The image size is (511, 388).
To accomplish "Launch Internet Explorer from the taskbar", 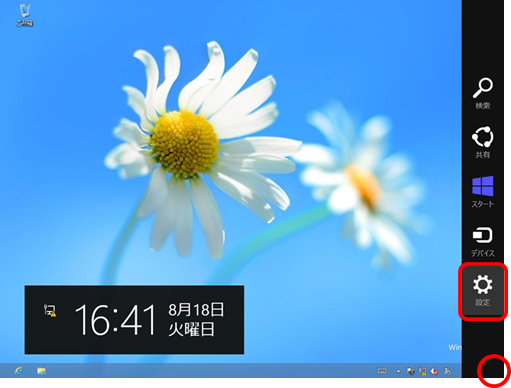I will click(x=19, y=371).
